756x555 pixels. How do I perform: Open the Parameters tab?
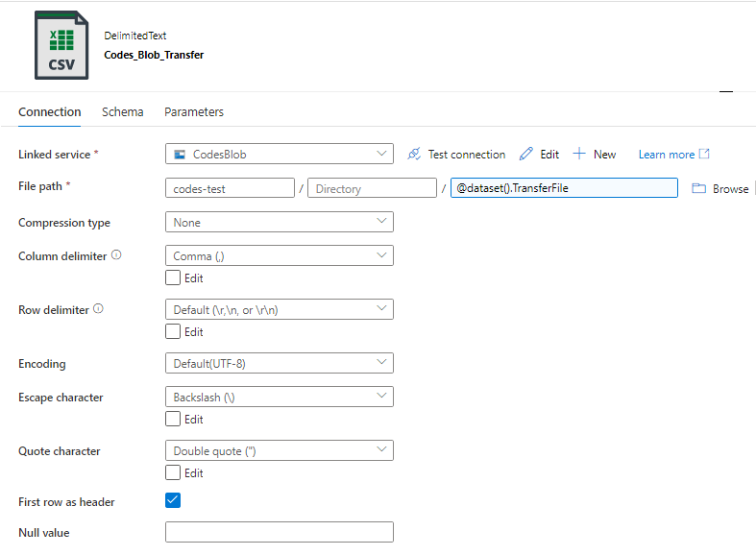coord(194,112)
